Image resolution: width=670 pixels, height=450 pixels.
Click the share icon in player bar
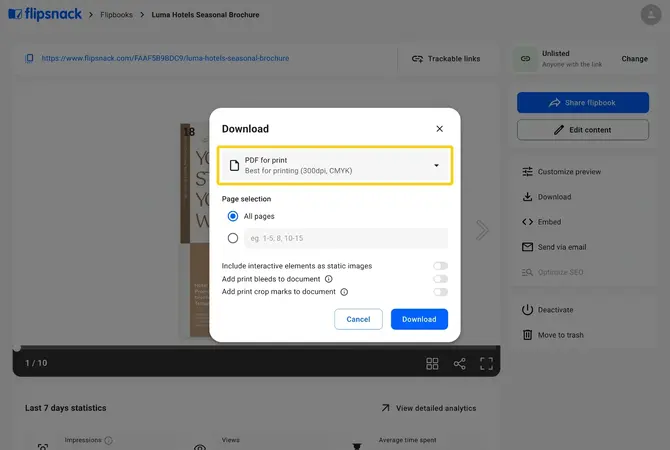[459, 364]
